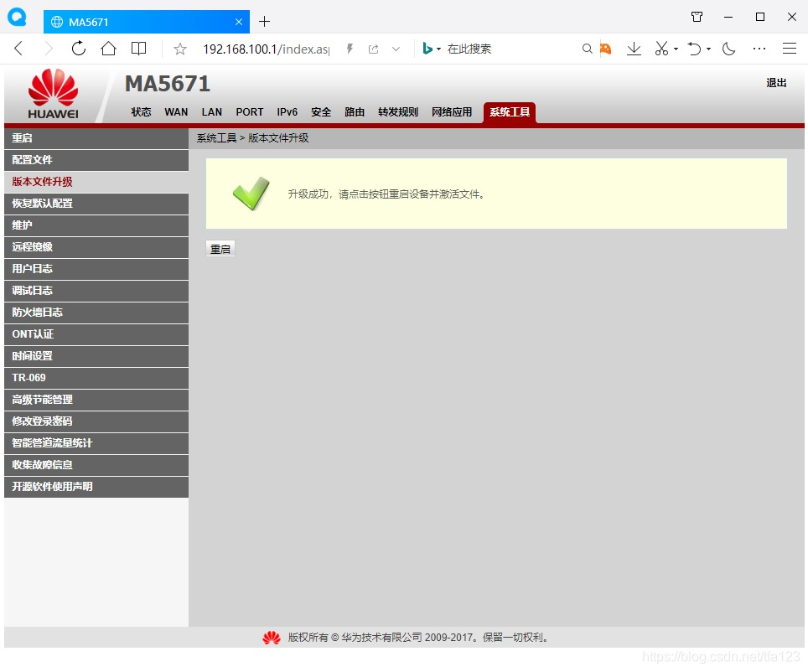Select 版本文件升级 in the sidebar

[96, 181]
